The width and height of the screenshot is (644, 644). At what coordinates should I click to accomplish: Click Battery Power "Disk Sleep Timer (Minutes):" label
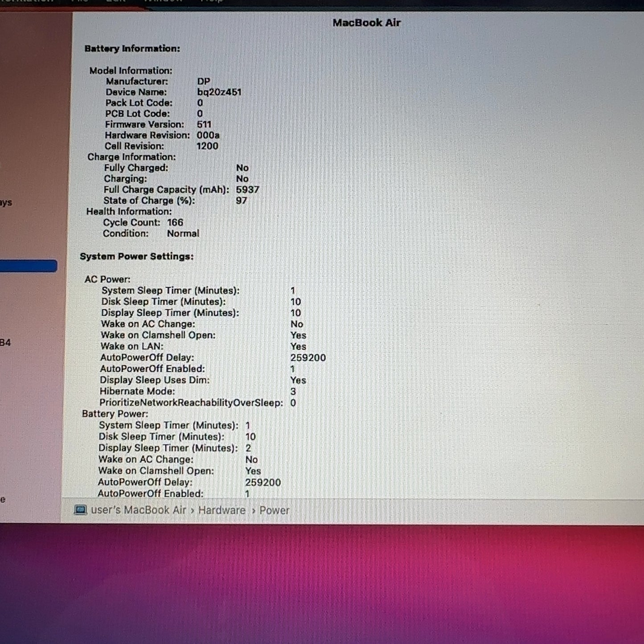161,437
